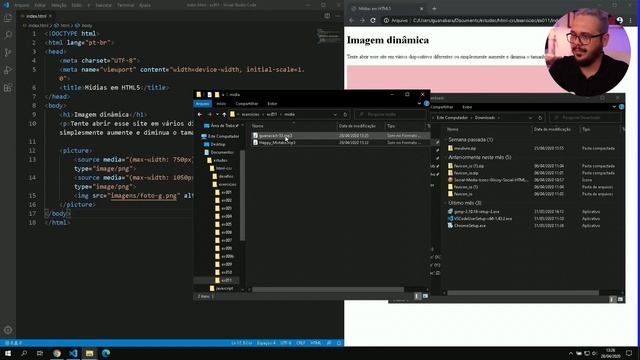This screenshot has width=640, height=360.
Task: Open the Arquivo menu in VS Code
Action: [22, 5]
